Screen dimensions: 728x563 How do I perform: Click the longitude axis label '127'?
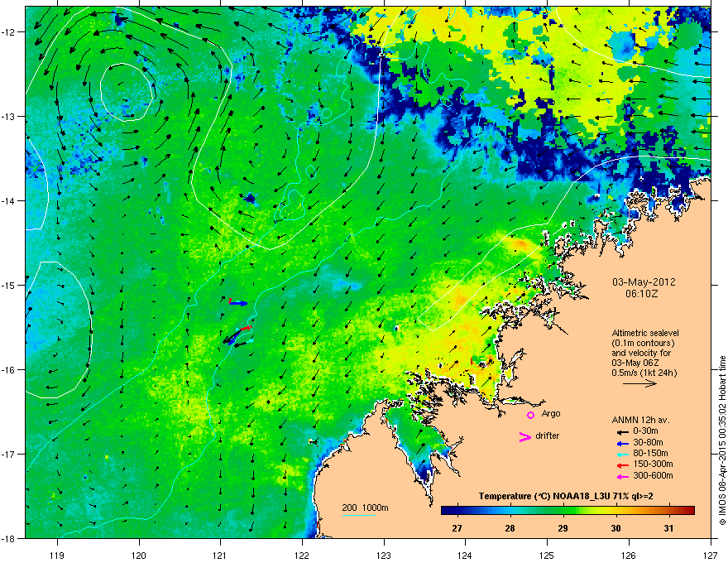711,556
